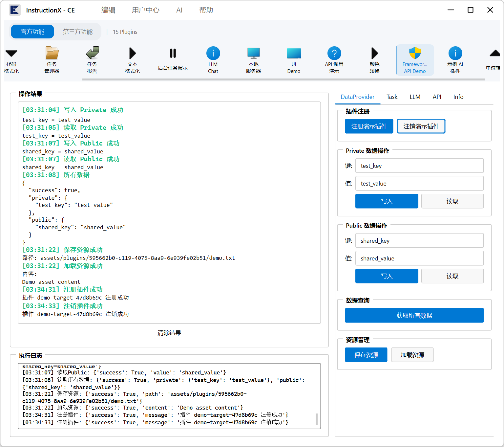This screenshot has height=447, width=504.
Task: Select the Framework API Demo plugin
Action: (415, 60)
